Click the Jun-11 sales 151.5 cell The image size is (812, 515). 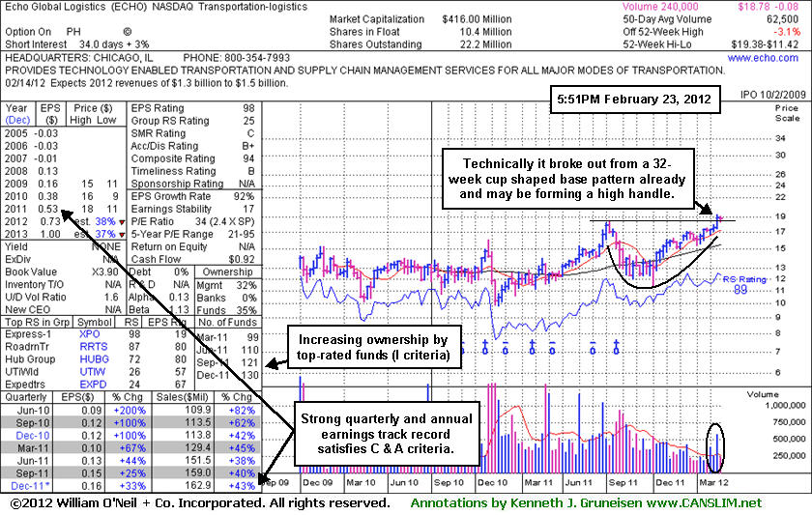(x=197, y=461)
